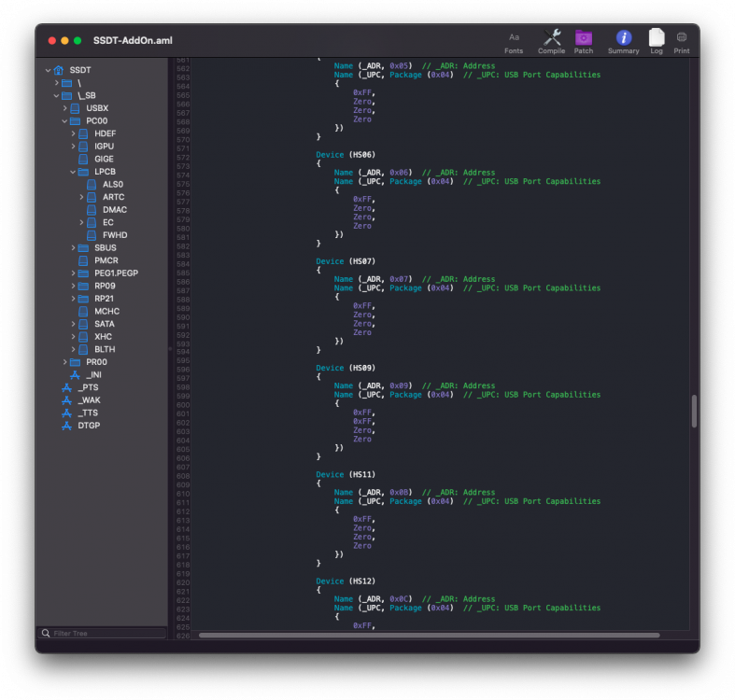
Task: Select the SSDT home root icon
Action: (59, 70)
